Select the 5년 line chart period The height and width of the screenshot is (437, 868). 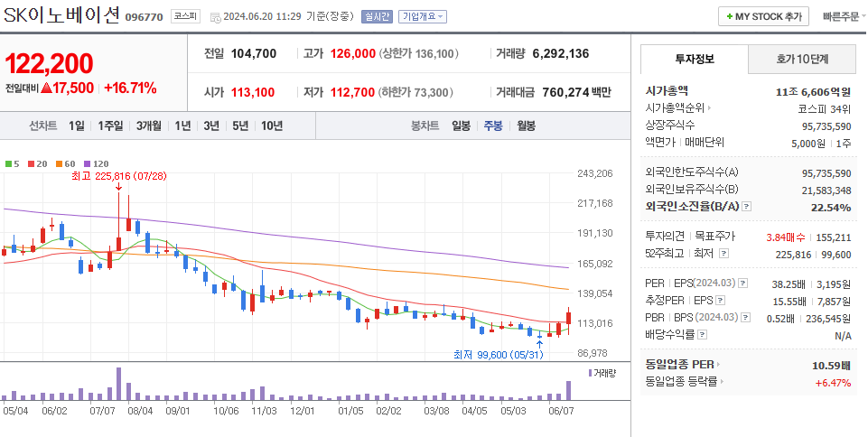[x=240, y=126]
